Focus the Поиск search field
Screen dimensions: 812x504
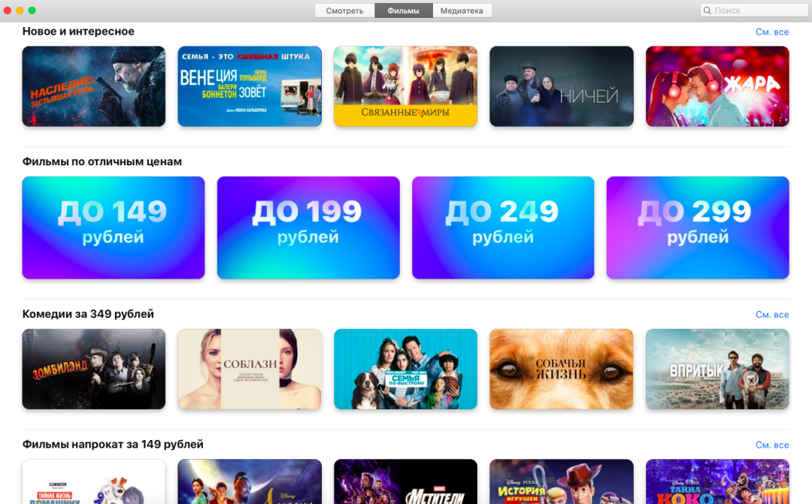[x=754, y=11]
